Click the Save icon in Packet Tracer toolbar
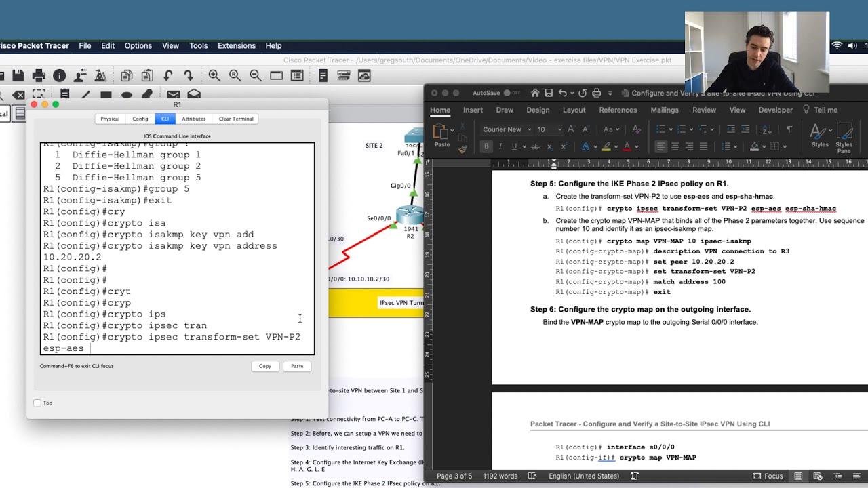This screenshot has width=868, height=488. tap(18, 76)
